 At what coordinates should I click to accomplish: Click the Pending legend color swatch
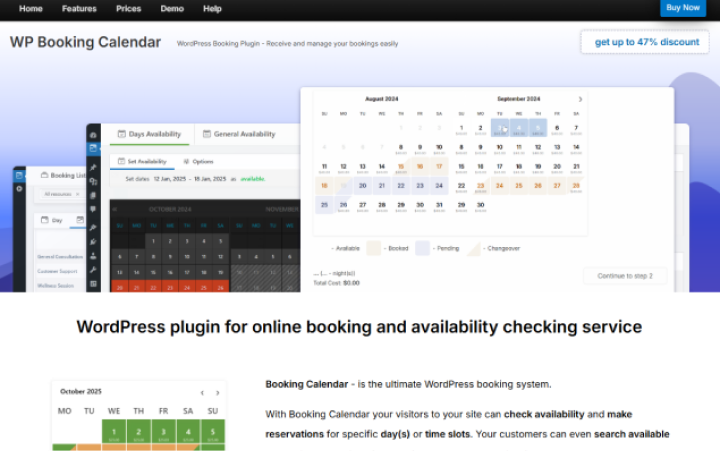422,248
